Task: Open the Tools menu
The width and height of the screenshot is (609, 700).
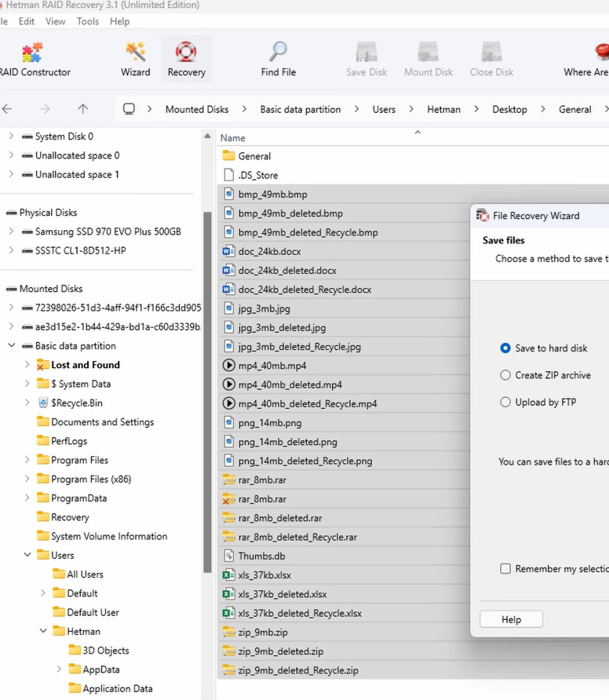Action: pyautogui.click(x=88, y=21)
